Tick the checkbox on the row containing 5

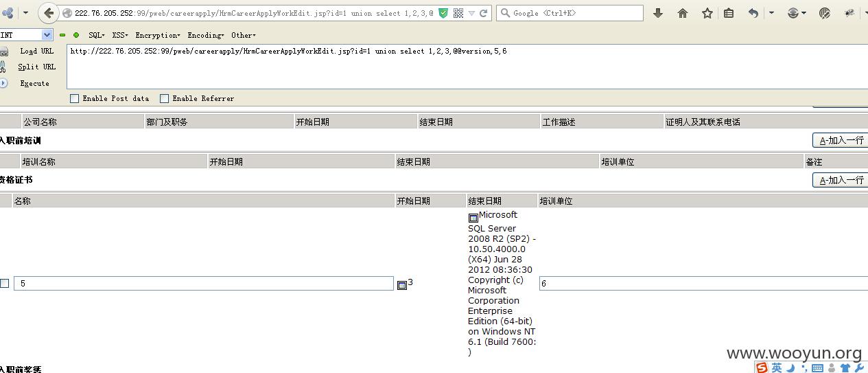[x=5, y=283]
